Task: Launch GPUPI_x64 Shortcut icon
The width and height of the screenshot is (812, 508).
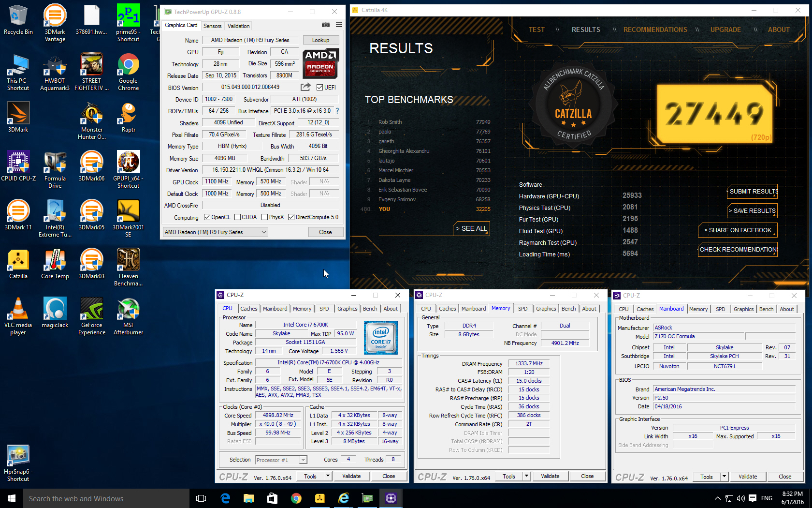Action: pyautogui.click(x=128, y=169)
